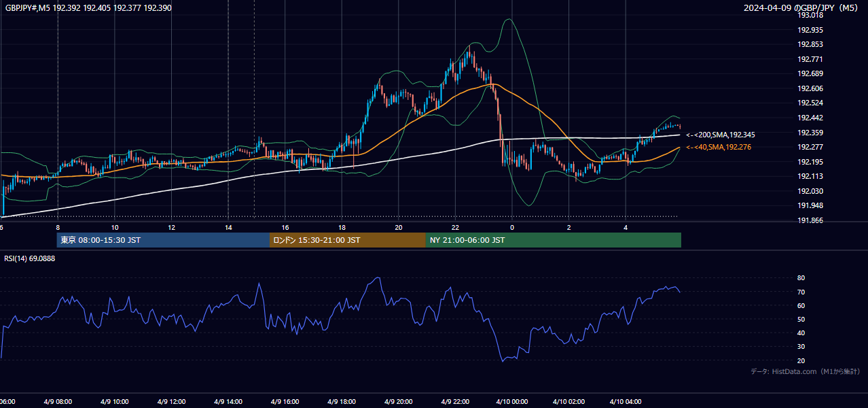This screenshot has width=868, height=408.
Task: Click price axis value 192.935
Action: click(x=810, y=30)
